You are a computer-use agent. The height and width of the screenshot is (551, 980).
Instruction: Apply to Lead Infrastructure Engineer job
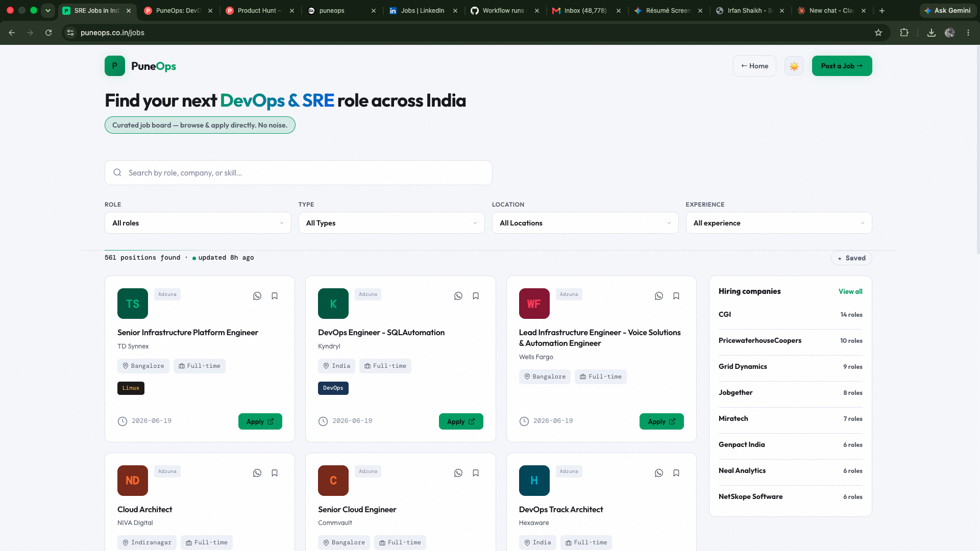tap(661, 421)
